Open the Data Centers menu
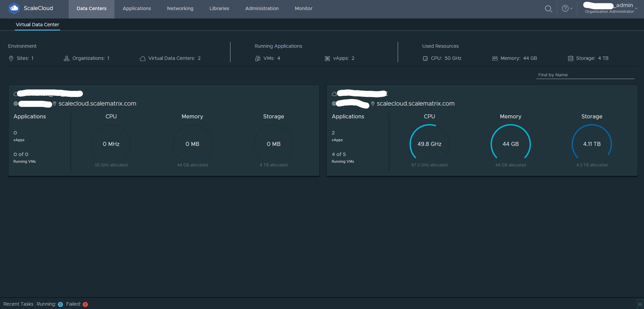This screenshot has height=309, width=644. (92, 9)
